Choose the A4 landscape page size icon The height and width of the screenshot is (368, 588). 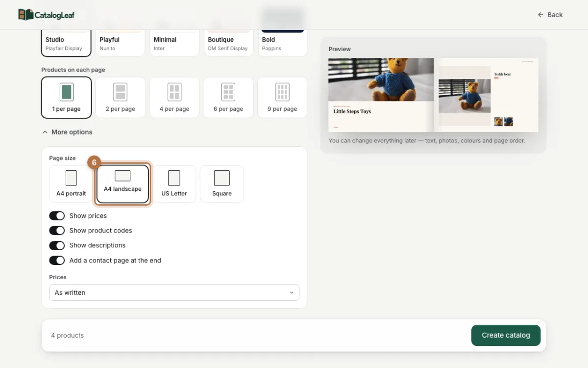coord(122,176)
